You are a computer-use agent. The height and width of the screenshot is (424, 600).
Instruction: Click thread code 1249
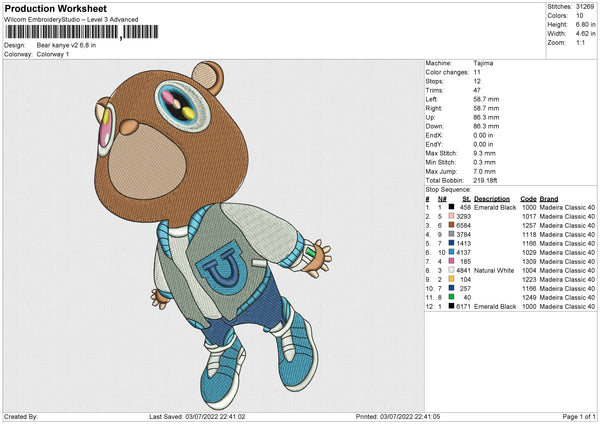[529, 298]
